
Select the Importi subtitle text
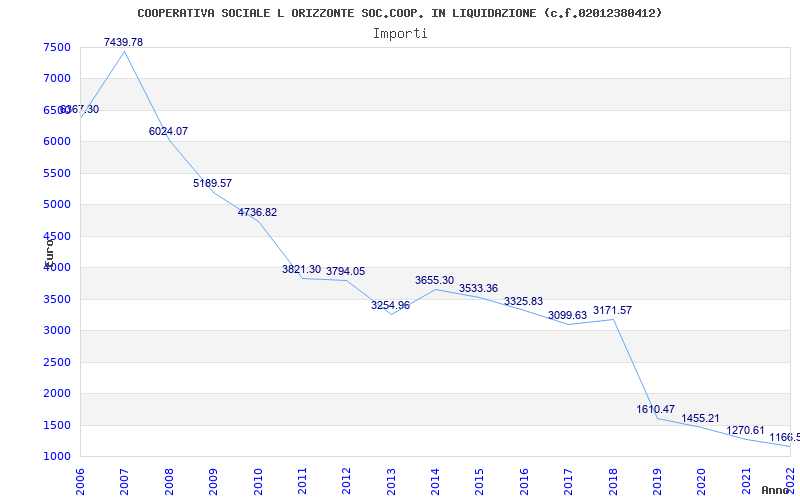pos(400,34)
